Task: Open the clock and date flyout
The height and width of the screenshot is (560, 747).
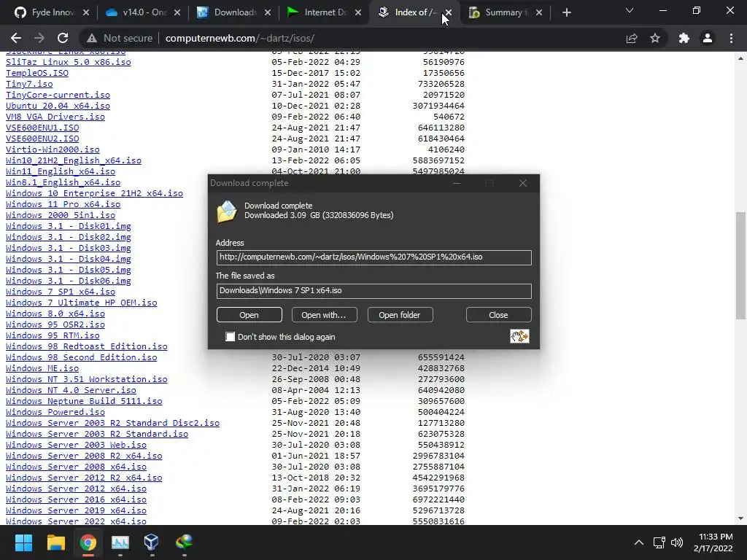Action: [713, 542]
